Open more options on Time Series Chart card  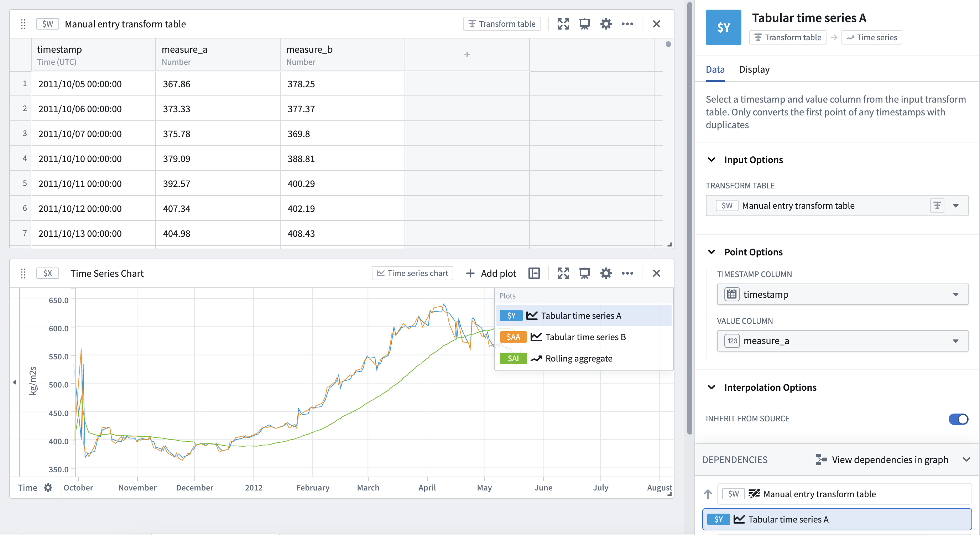point(627,273)
